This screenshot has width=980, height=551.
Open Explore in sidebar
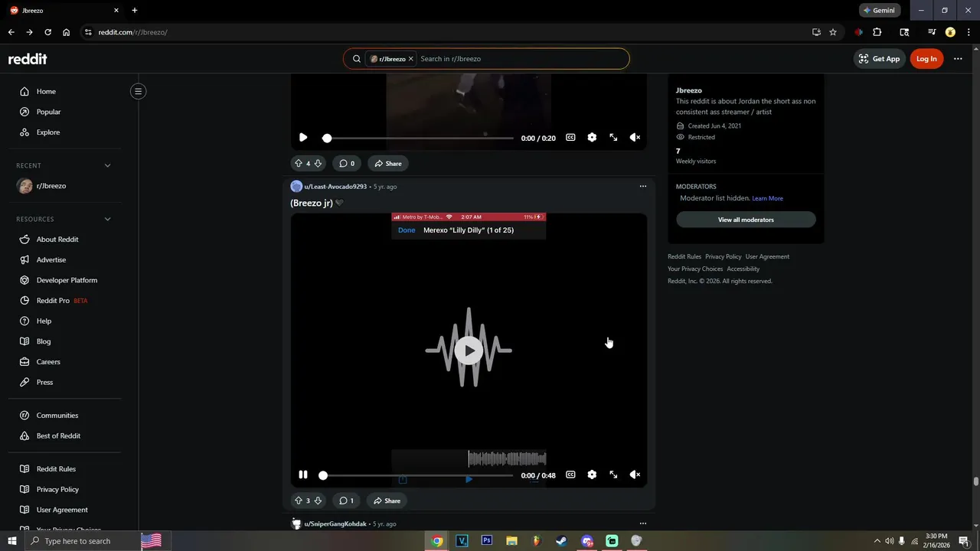tap(47, 132)
